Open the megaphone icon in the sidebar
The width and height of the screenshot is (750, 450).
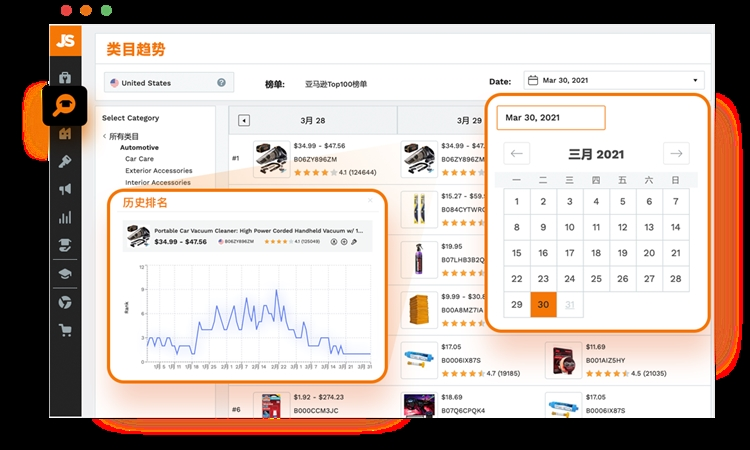pyautogui.click(x=65, y=189)
